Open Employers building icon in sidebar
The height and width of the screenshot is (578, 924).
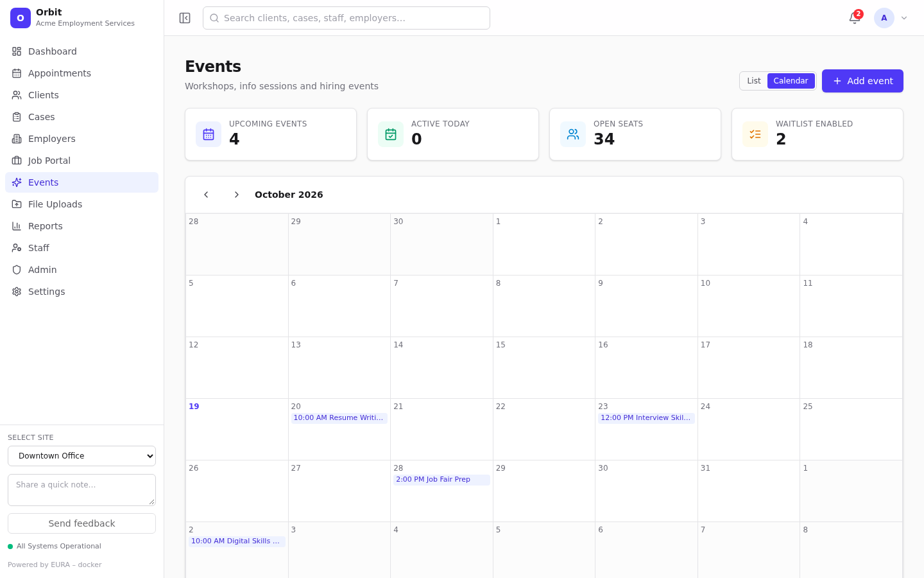click(17, 139)
